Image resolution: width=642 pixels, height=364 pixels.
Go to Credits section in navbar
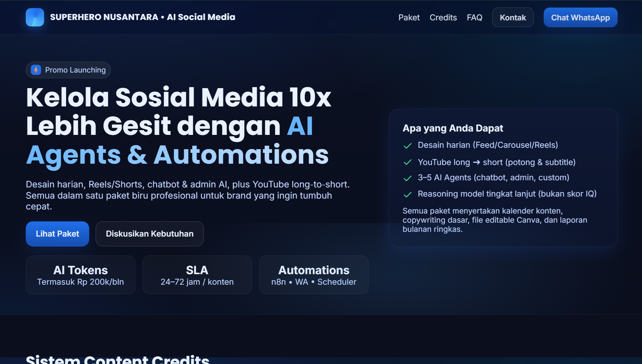pyautogui.click(x=443, y=18)
